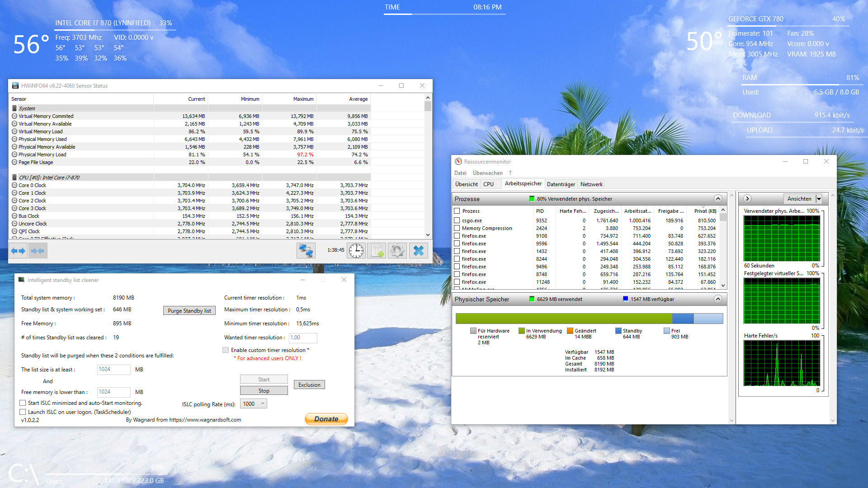Open HWiNFO sensor settings gear icon
Screen dimensions: 868x488
coord(397,250)
